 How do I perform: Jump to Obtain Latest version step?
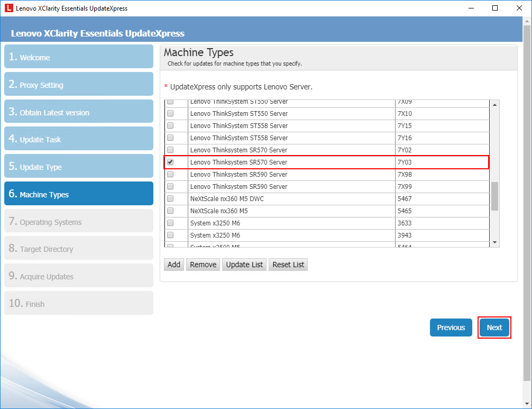79,111
